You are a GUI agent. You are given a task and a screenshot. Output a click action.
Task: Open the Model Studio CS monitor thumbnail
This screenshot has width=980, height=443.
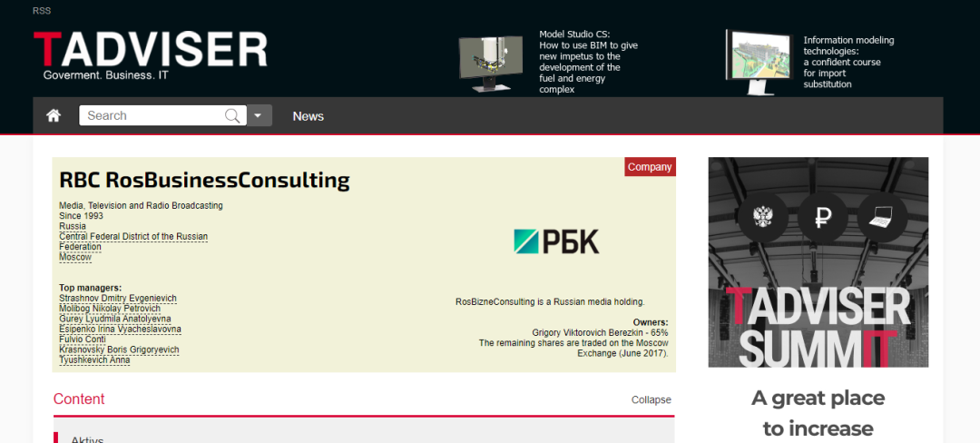[491, 64]
